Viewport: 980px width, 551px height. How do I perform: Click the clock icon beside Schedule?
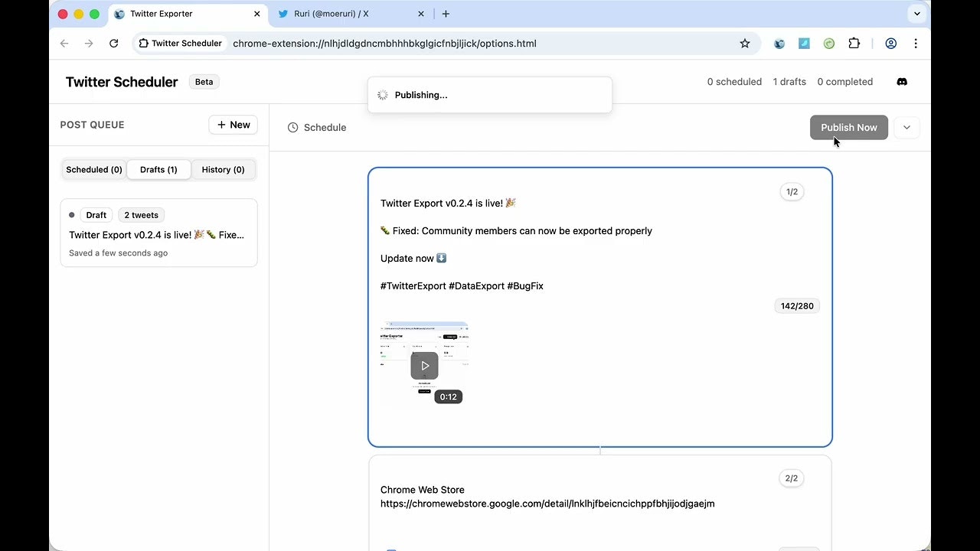[292, 128]
